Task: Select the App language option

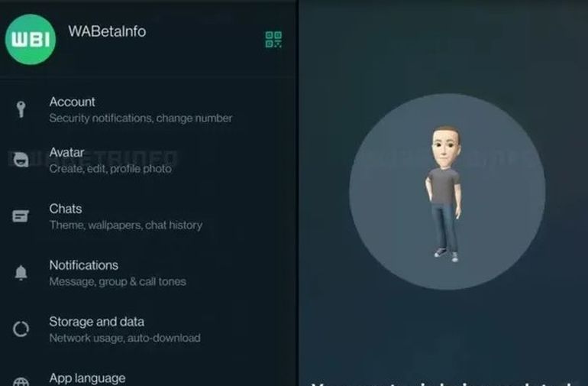Action: [149, 377]
